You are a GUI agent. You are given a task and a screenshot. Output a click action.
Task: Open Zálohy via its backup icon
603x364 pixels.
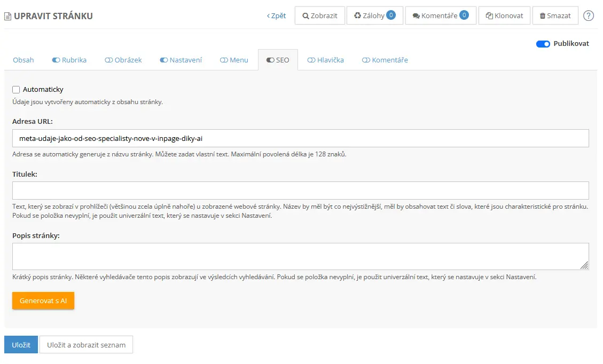(356, 15)
